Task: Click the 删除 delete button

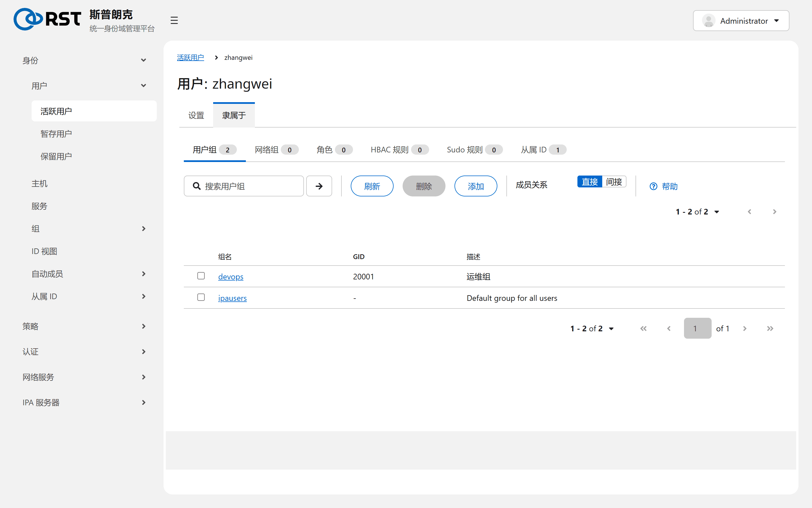Action: tap(424, 186)
